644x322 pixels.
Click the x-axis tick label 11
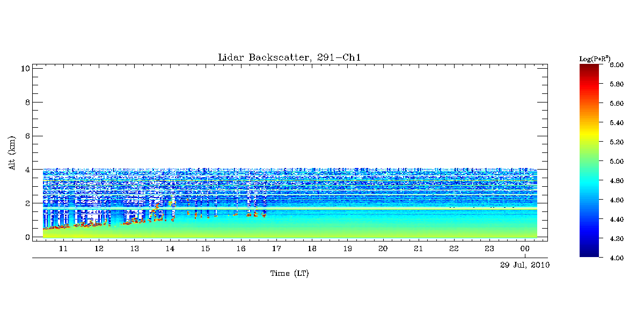pos(63,249)
